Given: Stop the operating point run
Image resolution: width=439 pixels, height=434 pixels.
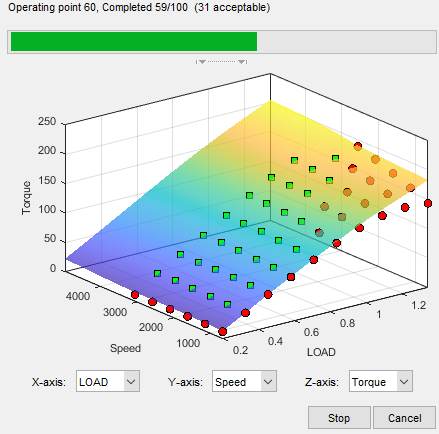Looking at the screenshot, I should [339, 418].
